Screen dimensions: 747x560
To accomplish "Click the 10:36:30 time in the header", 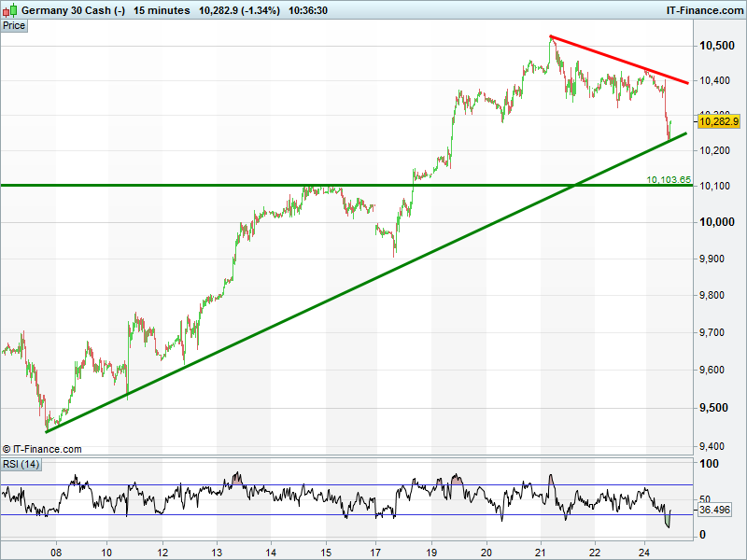I will (x=308, y=10).
